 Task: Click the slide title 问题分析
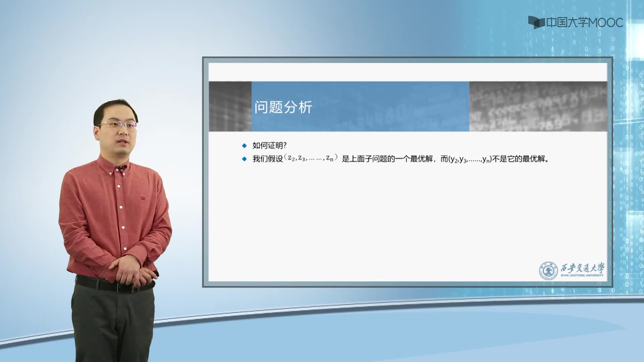pyautogui.click(x=283, y=107)
